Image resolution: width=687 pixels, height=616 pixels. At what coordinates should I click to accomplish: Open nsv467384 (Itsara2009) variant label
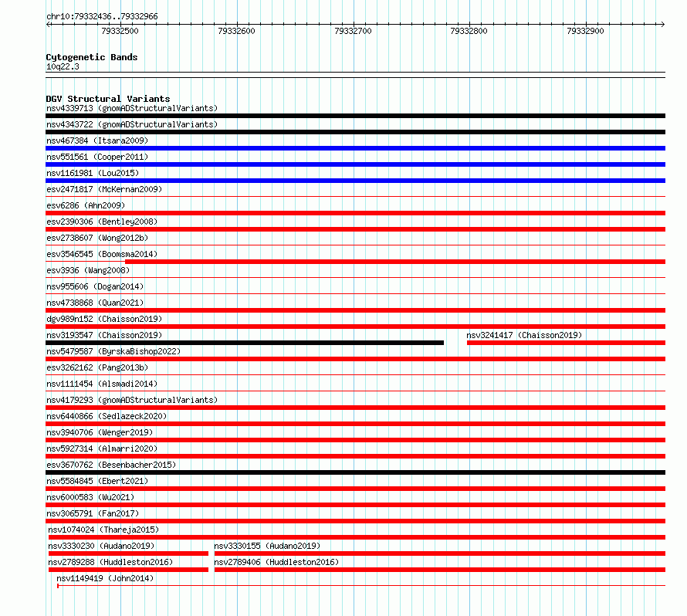(x=97, y=140)
